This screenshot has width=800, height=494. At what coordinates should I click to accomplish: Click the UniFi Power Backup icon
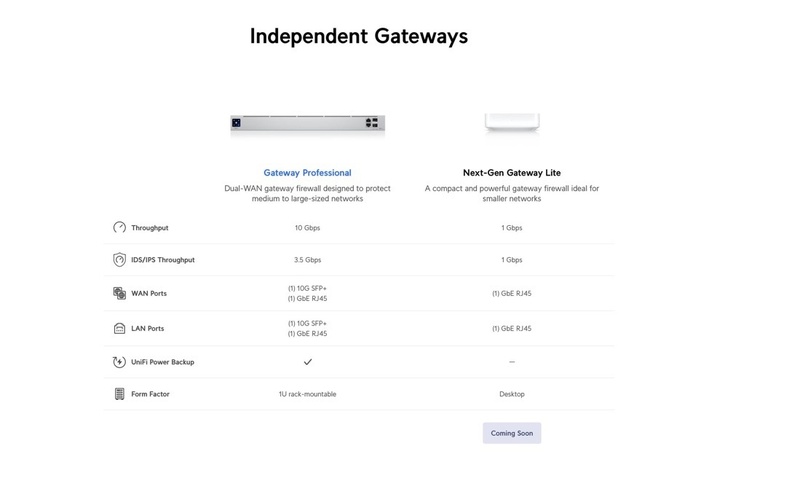[x=119, y=362]
